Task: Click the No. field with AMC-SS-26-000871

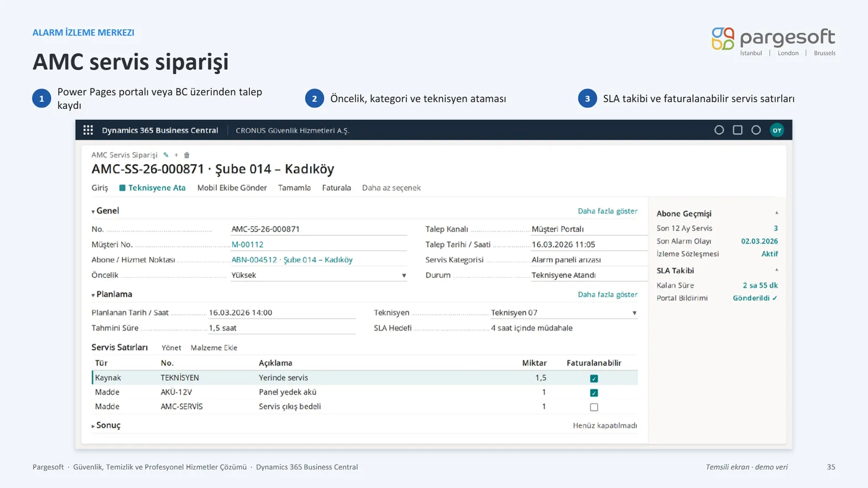Action: tap(318, 229)
